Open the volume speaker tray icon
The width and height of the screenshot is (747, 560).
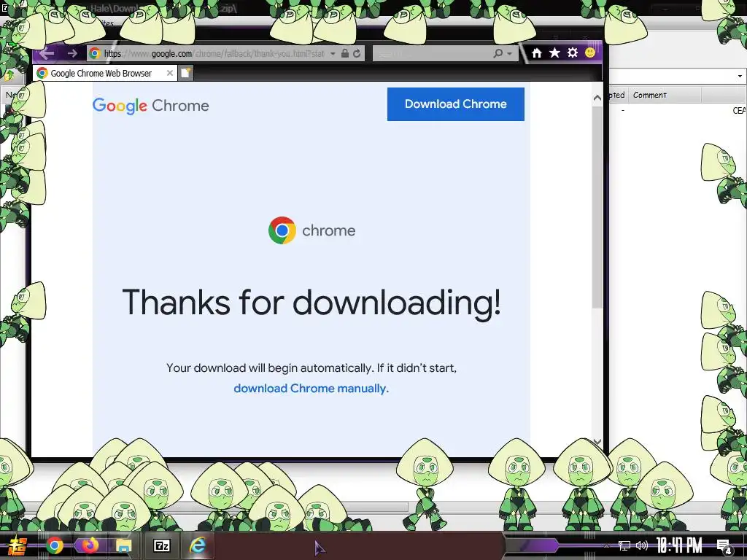(x=642, y=545)
